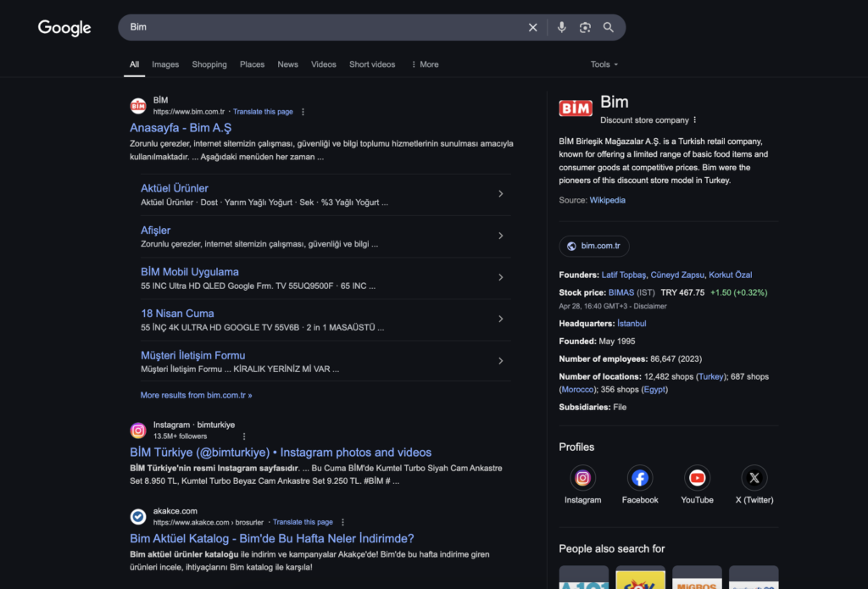Open options menu for Instagram bimturkiye result
The image size is (868, 589).
244,436
